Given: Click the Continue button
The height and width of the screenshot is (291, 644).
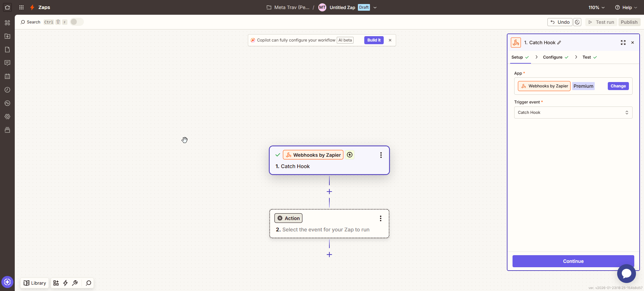Looking at the screenshot, I should click(x=573, y=261).
